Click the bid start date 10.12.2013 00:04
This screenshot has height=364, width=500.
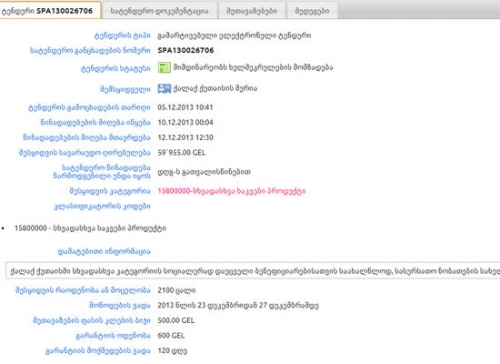[185, 122]
